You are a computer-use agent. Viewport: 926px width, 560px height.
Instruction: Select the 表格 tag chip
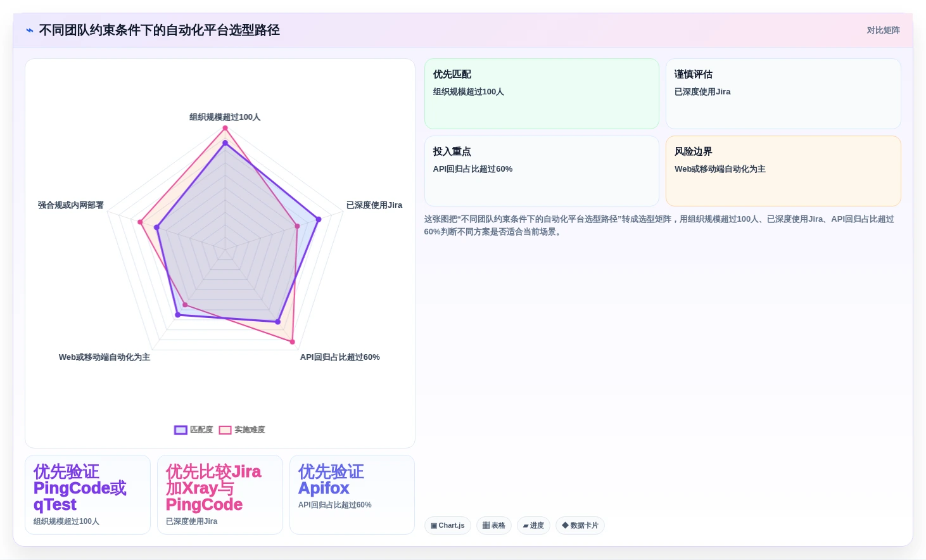point(494,526)
